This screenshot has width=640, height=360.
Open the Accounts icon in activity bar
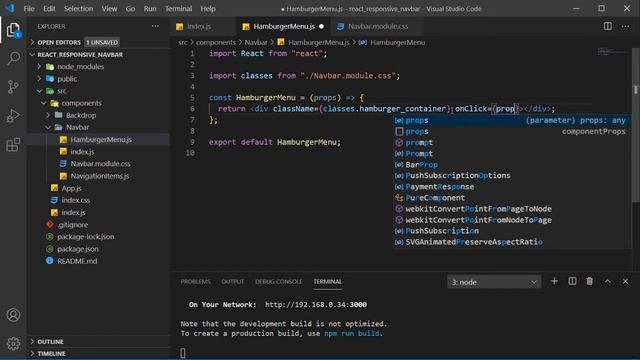click(x=13, y=315)
